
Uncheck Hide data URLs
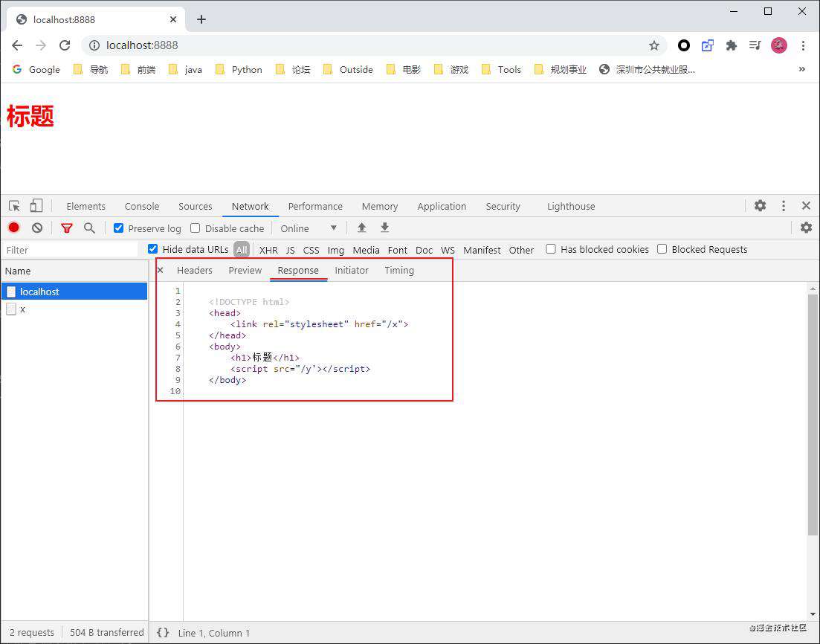pyautogui.click(x=152, y=249)
